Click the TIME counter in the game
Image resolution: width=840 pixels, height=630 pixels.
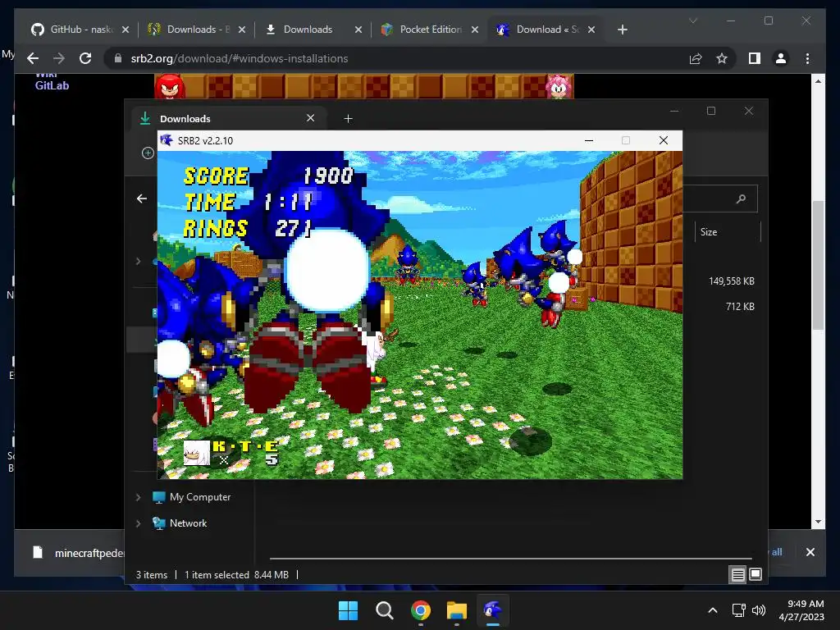tap(248, 202)
